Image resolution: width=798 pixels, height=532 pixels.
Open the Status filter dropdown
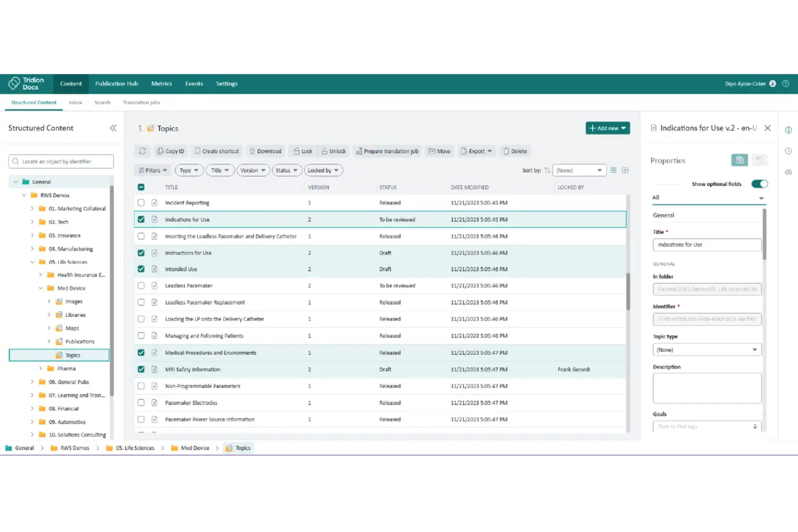[287, 170]
